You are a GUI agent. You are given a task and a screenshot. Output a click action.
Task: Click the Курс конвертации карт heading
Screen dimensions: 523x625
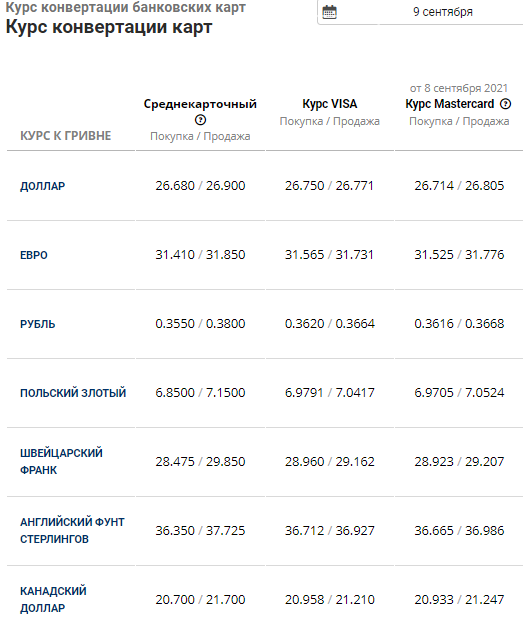click(109, 27)
